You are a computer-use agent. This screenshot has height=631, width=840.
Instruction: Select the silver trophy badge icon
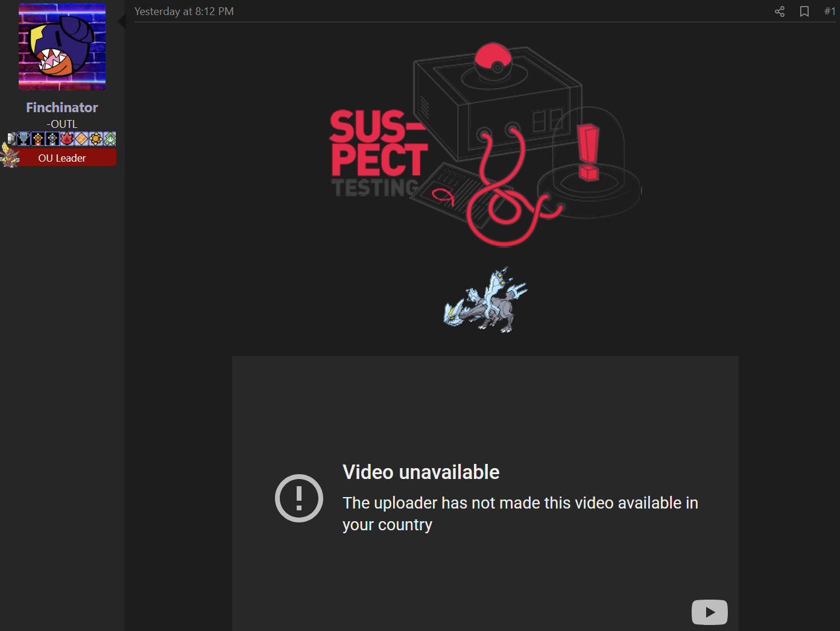coord(24,139)
